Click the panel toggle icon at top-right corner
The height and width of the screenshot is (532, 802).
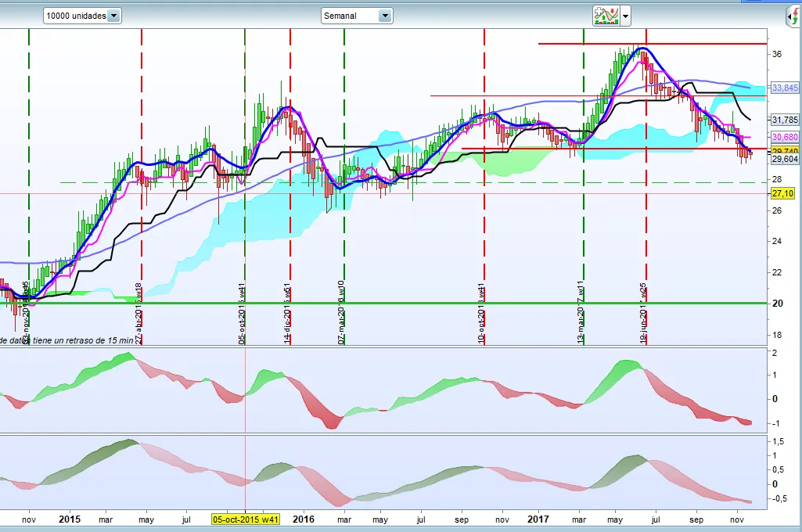[792, 16]
